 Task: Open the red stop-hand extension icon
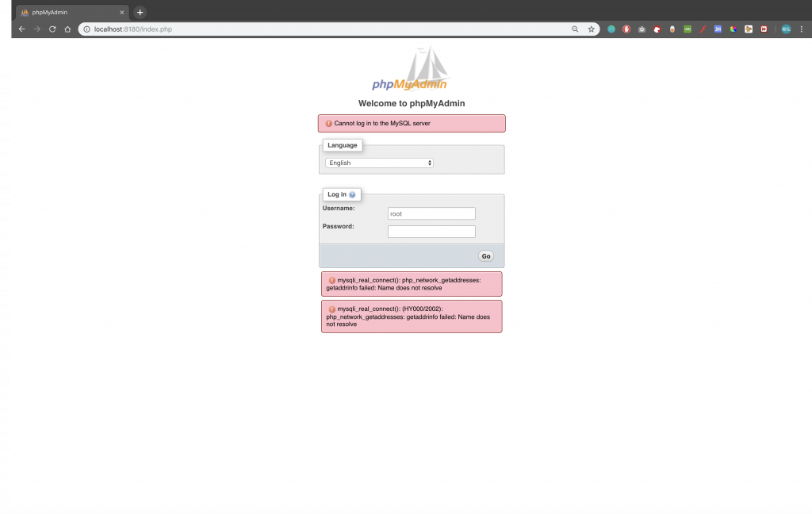626,29
